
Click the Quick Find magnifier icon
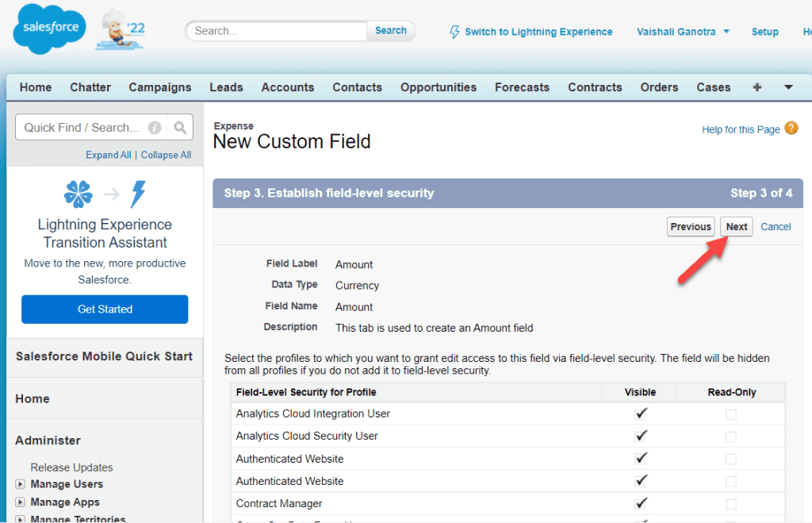(x=180, y=127)
